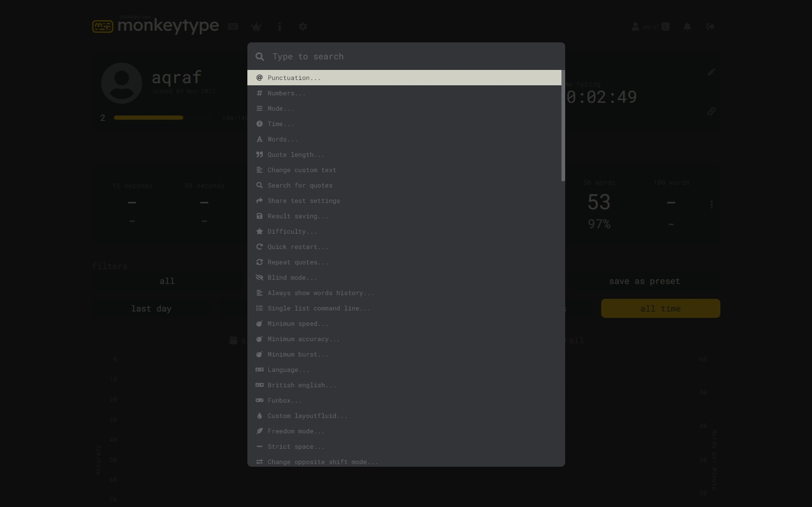Click the command palette scrollbar
The image size is (812, 507).
[x=563, y=126]
